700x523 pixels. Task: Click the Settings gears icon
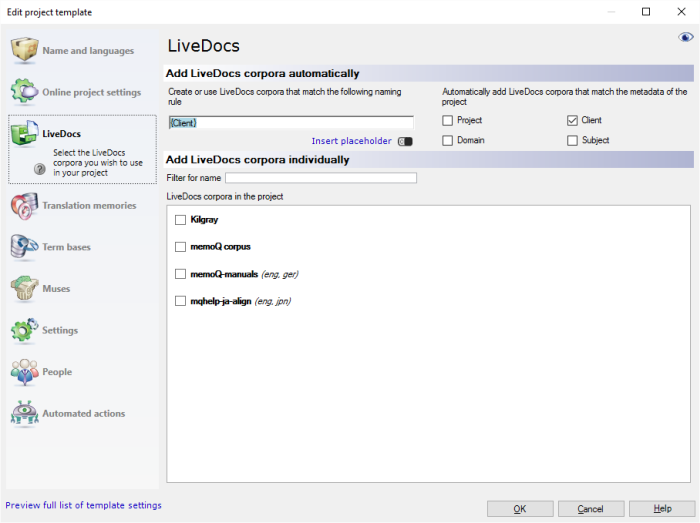click(x=25, y=330)
